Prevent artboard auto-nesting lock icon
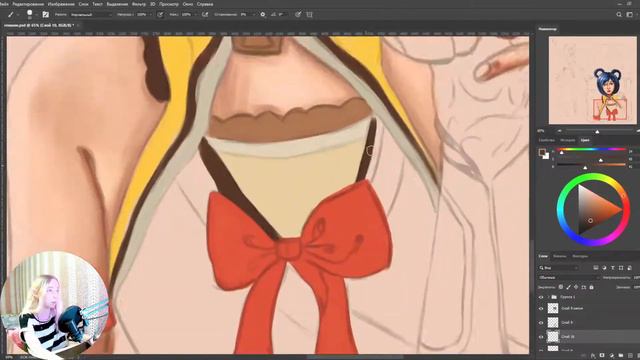The height and width of the screenshot is (360, 640). click(x=584, y=287)
